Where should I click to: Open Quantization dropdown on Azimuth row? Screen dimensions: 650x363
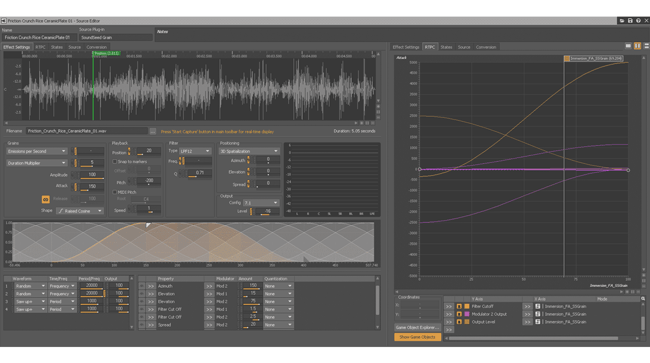pos(279,286)
